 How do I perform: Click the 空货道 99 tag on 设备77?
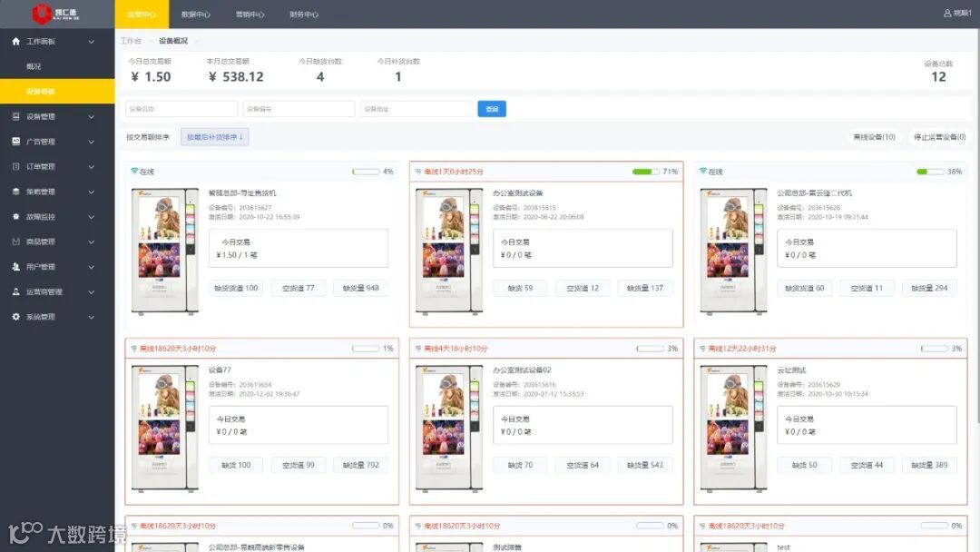pos(299,465)
